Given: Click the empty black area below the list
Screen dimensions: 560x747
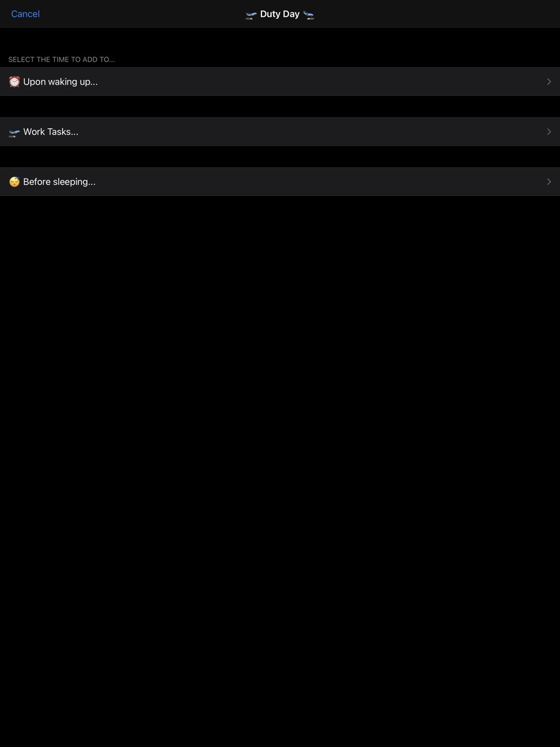Looking at the screenshot, I should 280,470.
